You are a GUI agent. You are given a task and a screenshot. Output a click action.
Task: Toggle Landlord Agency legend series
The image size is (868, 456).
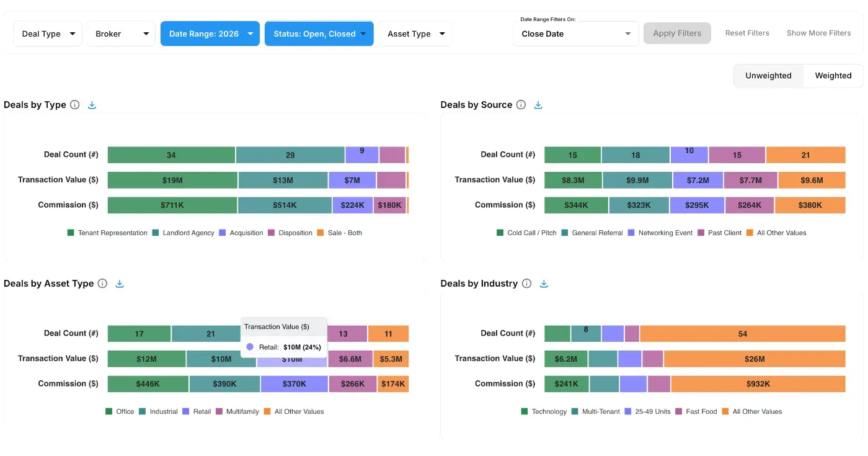click(183, 233)
